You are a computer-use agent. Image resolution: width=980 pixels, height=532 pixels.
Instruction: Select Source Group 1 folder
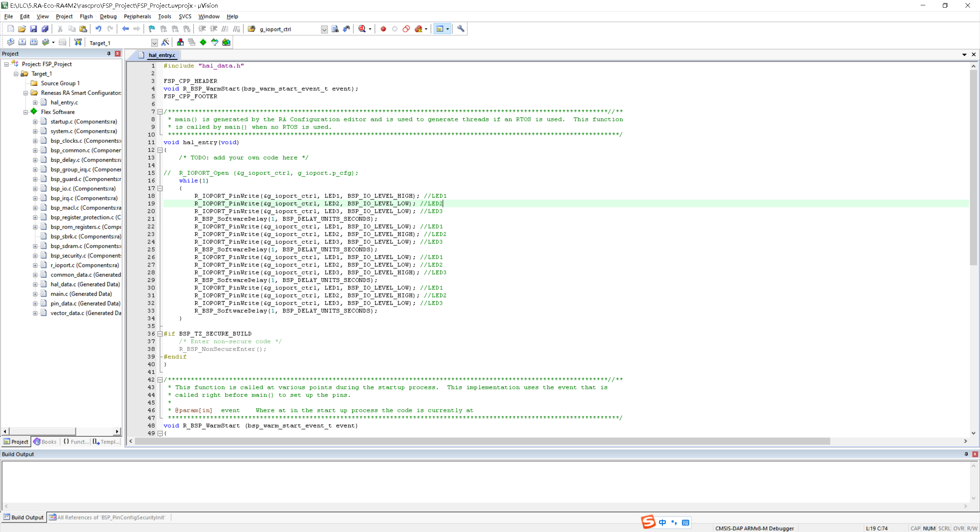click(x=60, y=83)
